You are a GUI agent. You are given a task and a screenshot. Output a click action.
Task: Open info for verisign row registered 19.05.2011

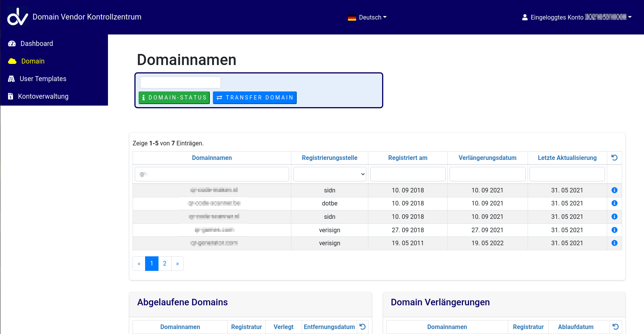tap(615, 243)
